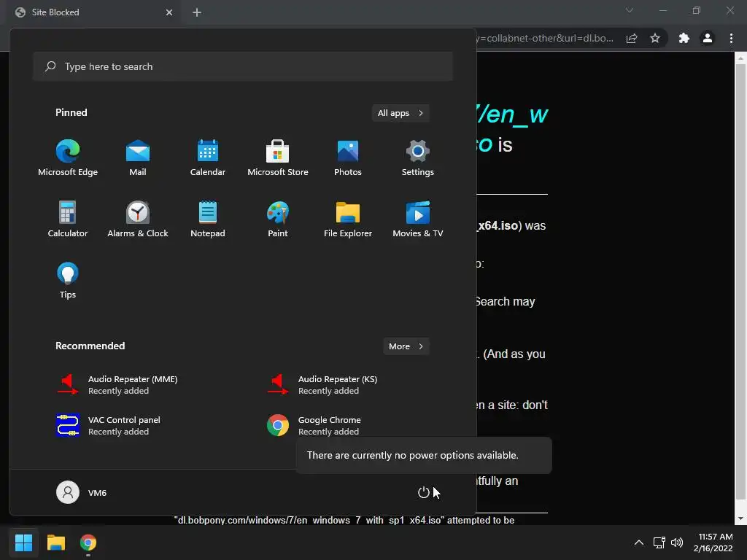
Task: Expand the All apps list
Action: point(400,113)
